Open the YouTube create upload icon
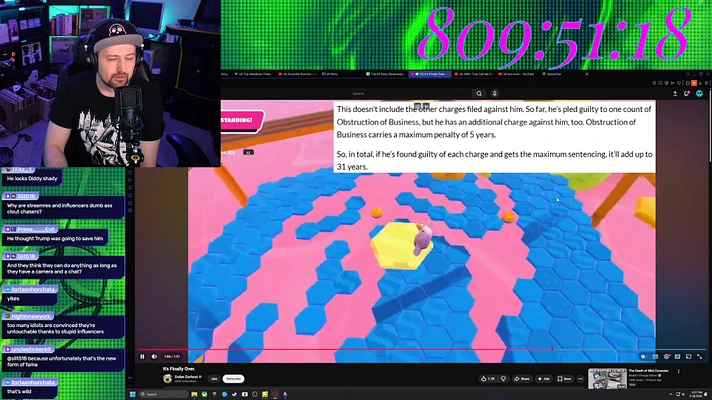Screen dimensions: 712x400 [x=675, y=94]
